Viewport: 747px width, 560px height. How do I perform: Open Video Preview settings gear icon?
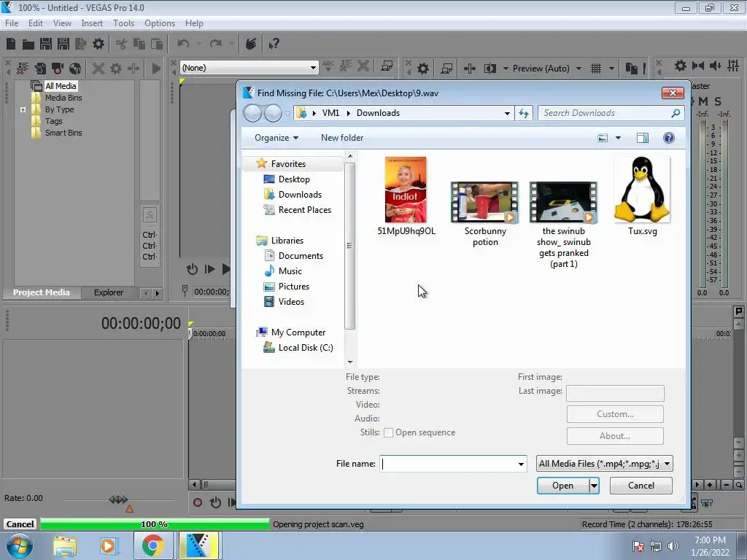click(423, 69)
